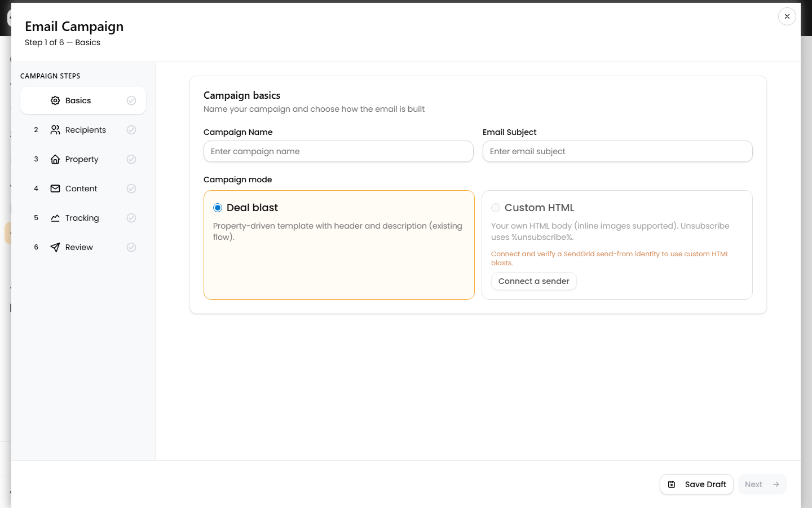
Task: Select the Deal blast radio button
Action: coord(218,208)
